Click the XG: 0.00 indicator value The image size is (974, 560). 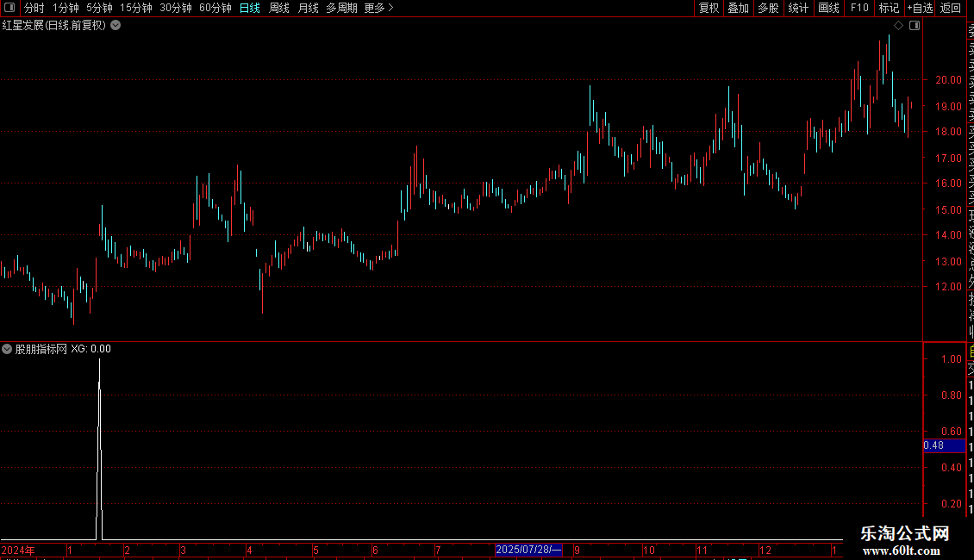point(91,349)
